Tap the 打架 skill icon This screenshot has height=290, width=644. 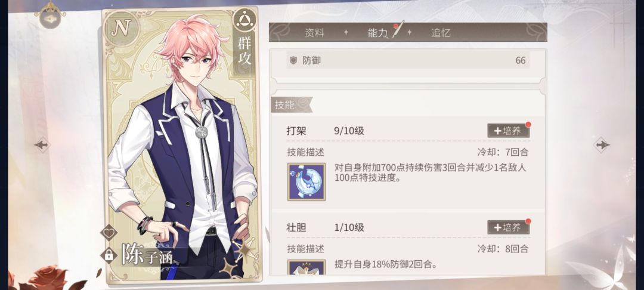[306, 181]
